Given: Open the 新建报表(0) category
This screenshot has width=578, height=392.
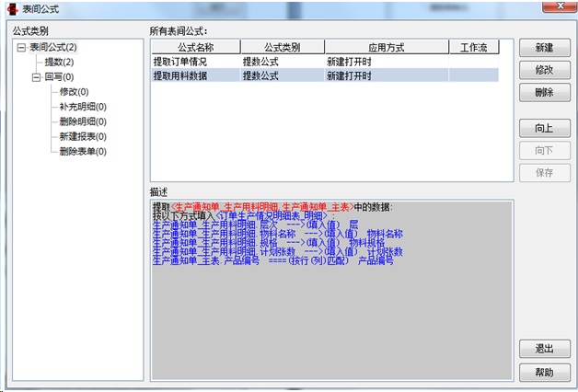Looking at the screenshot, I should click(x=82, y=136).
